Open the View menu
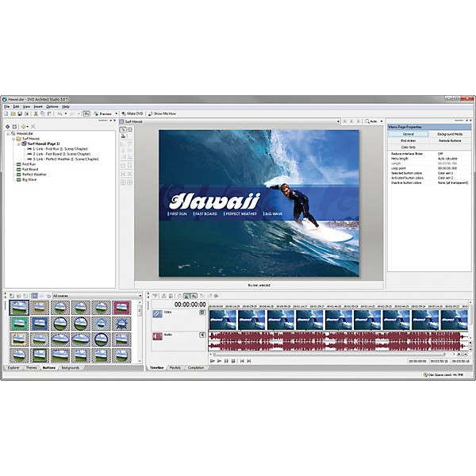 click(x=27, y=106)
